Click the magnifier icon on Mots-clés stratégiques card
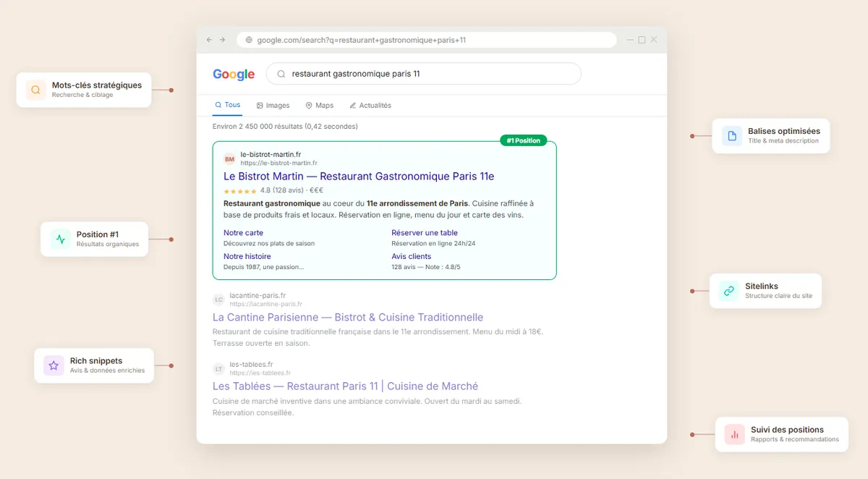This screenshot has width=868, height=479. (35, 90)
